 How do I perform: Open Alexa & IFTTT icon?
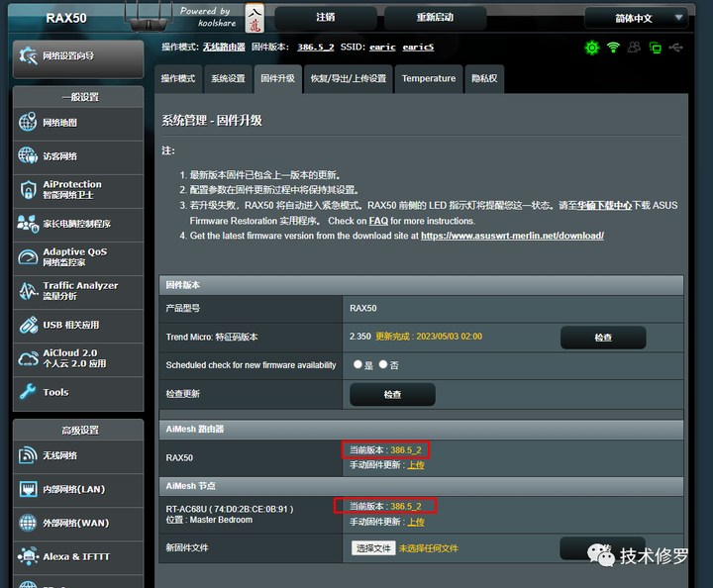click(x=28, y=556)
